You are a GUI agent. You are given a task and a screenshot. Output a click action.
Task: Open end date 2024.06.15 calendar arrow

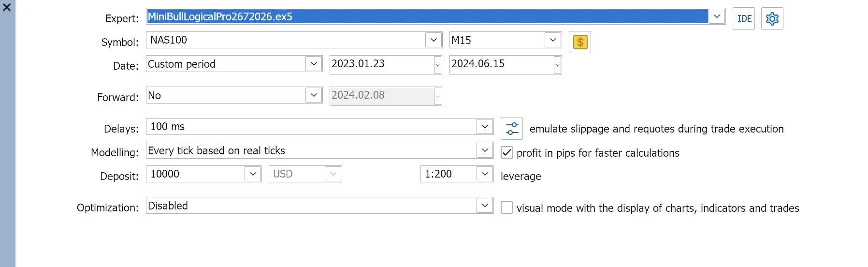[x=557, y=65]
